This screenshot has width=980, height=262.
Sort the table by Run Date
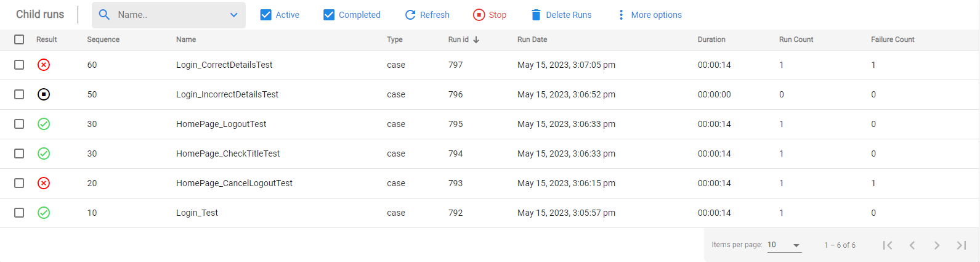[x=532, y=39]
